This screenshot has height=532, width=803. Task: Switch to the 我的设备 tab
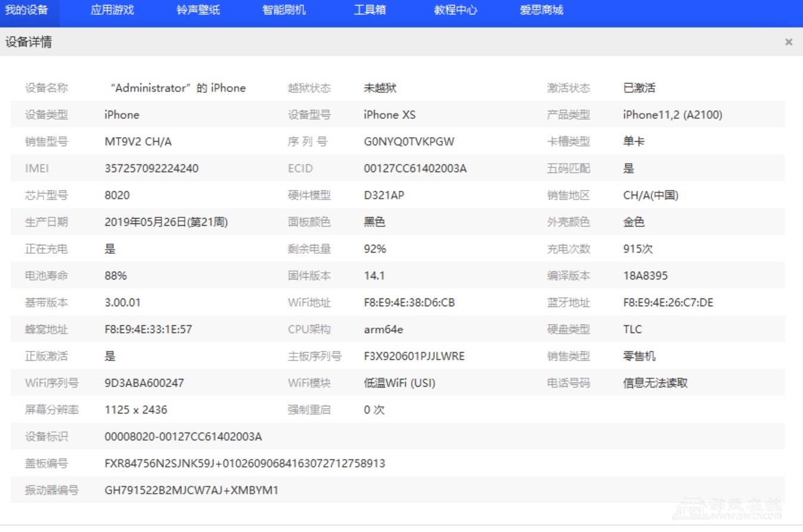coord(27,10)
